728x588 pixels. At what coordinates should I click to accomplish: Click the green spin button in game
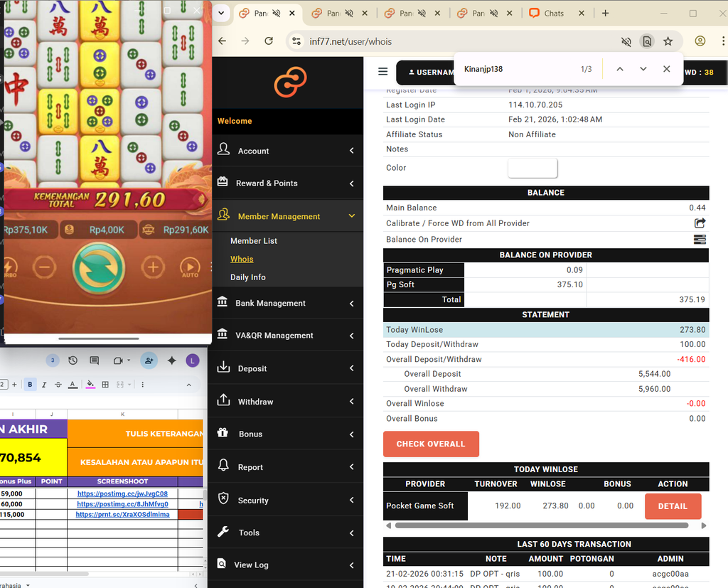click(99, 268)
